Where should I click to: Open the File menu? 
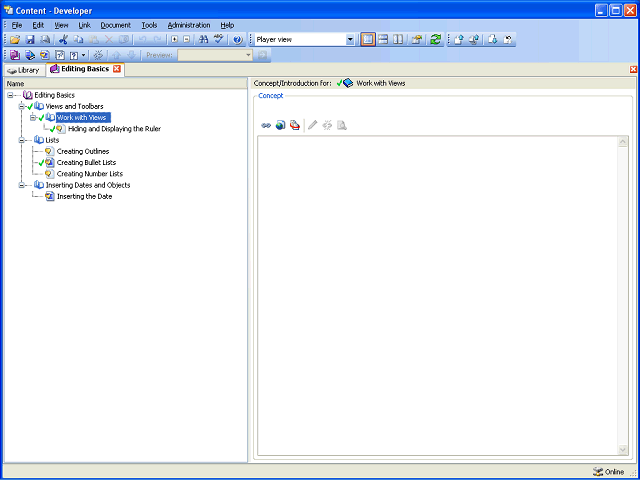click(x=17, y=25)
